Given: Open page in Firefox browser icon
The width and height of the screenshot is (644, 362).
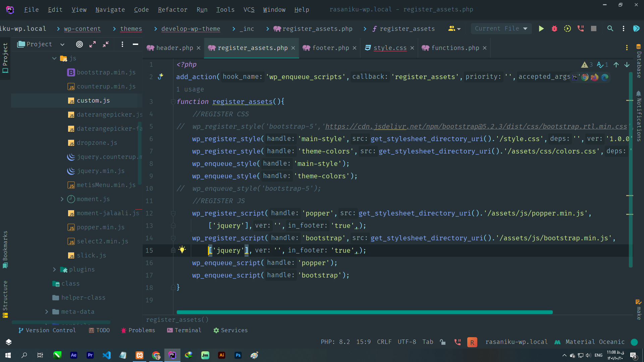Looking at the screenshot, I should point(595,77).
